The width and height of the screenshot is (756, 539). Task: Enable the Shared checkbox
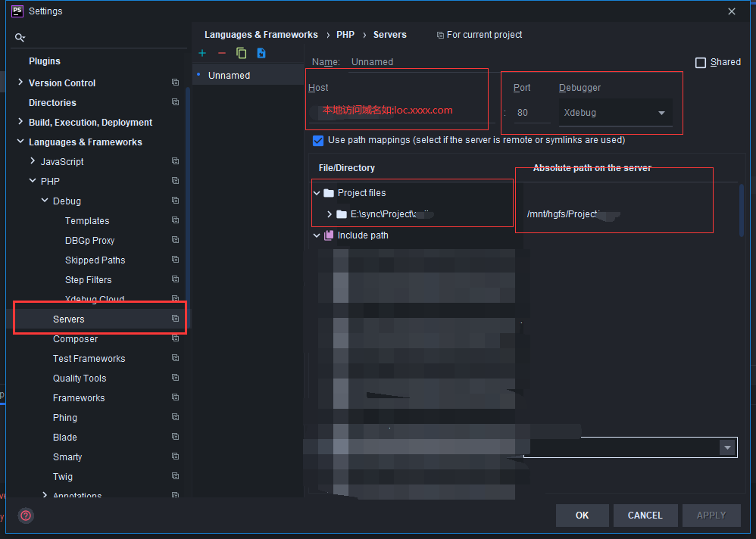(701, 63)
